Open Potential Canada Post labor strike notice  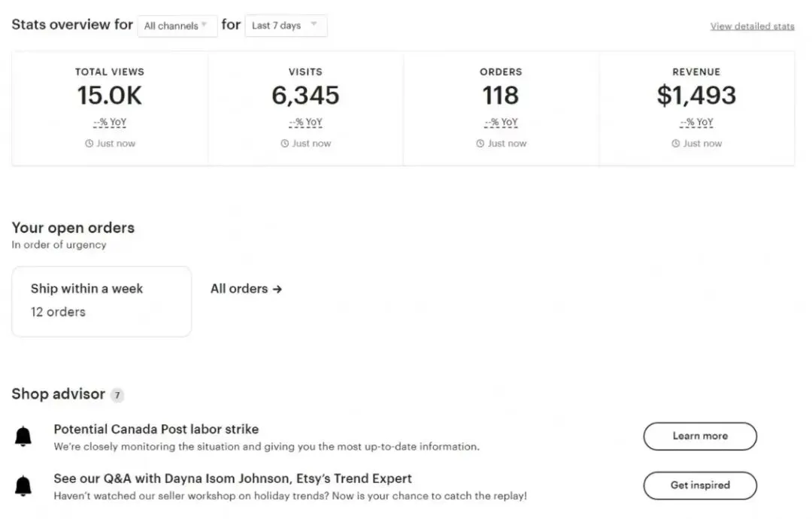[x=156, y=429]
